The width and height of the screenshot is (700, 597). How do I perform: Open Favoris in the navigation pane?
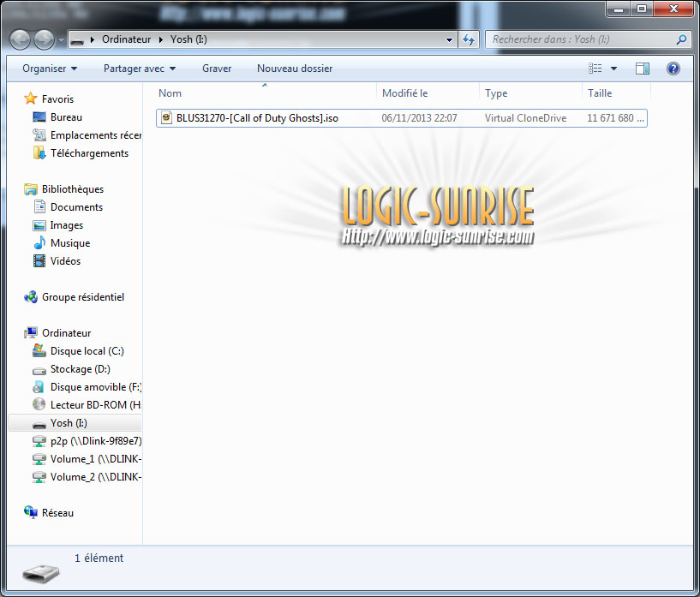pos(57,99)
